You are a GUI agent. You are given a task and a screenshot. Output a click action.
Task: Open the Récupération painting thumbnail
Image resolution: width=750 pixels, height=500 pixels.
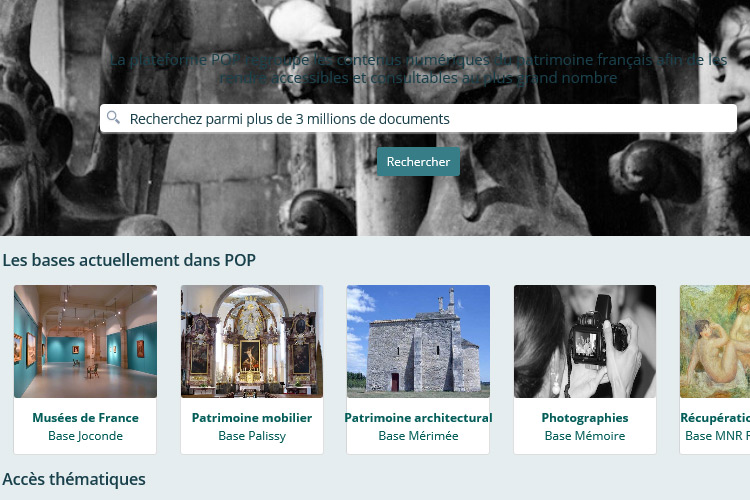[715, 341]
